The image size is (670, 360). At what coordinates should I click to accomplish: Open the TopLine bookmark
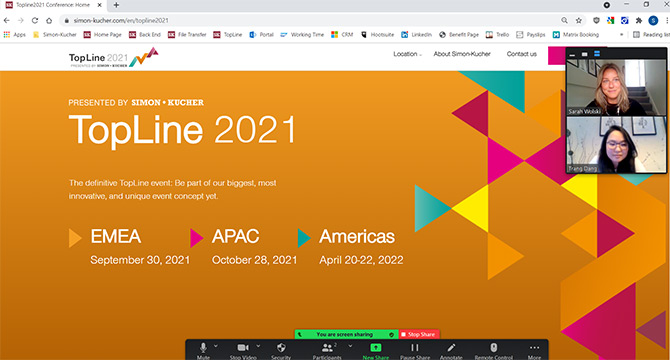pos(228,35)
